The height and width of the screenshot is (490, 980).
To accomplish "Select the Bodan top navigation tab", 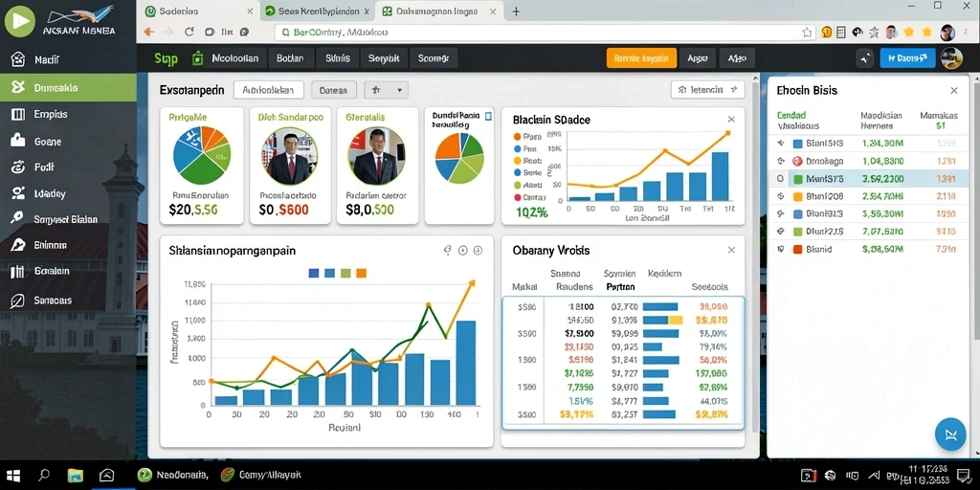I will click(290, 58).
